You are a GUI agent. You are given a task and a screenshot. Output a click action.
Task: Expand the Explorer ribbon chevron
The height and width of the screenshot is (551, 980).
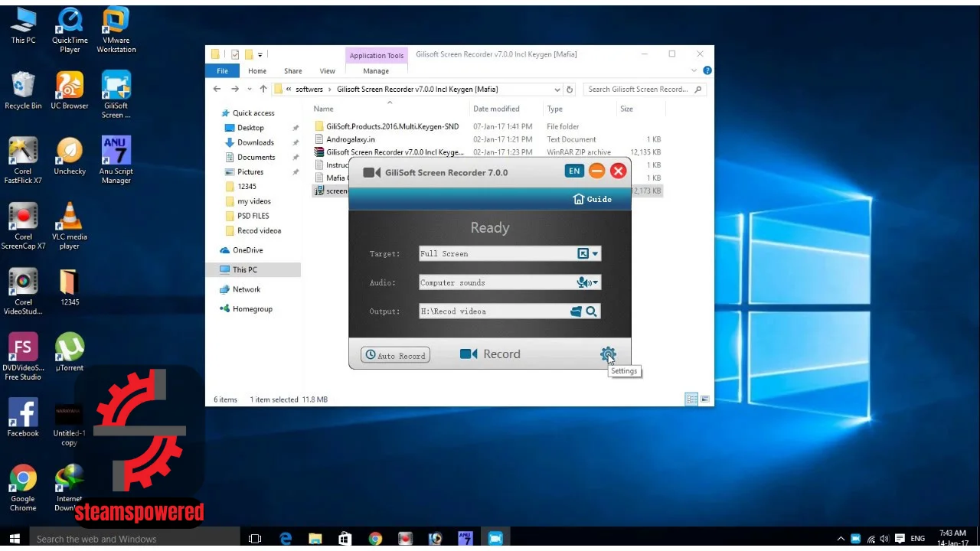(x=694, y=70)
